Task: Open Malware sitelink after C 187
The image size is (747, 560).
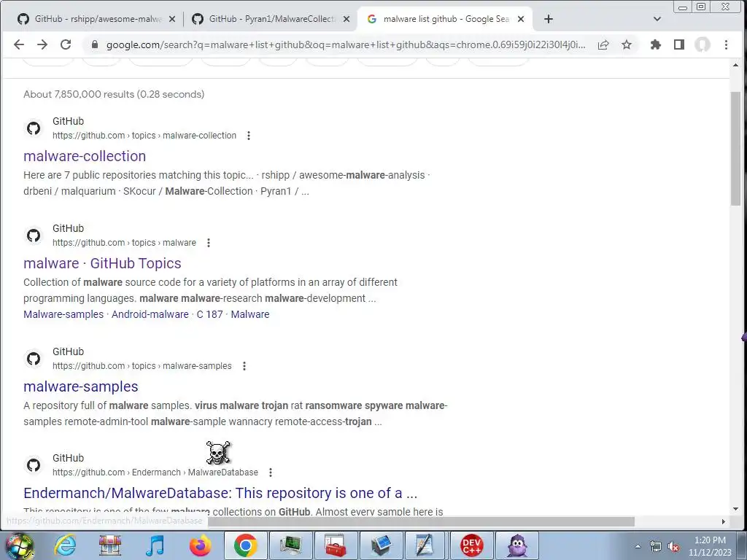Action: [x=250, y=314]
